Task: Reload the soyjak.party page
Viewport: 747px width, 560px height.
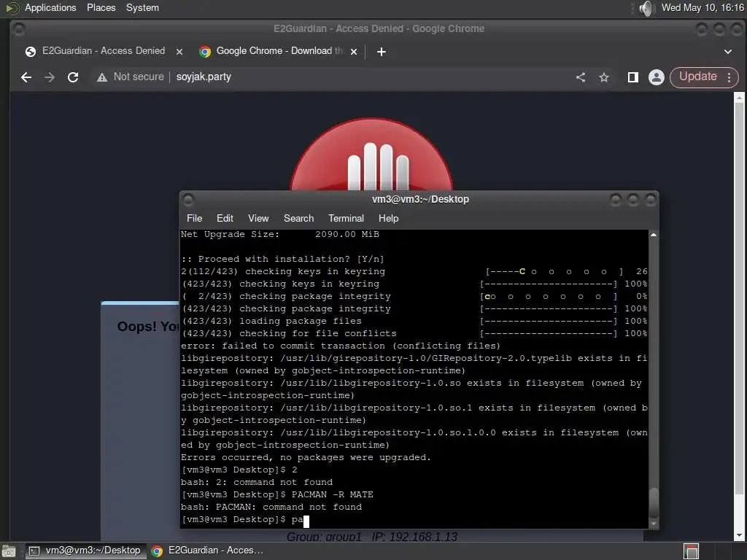Action: tap(73, 77)
